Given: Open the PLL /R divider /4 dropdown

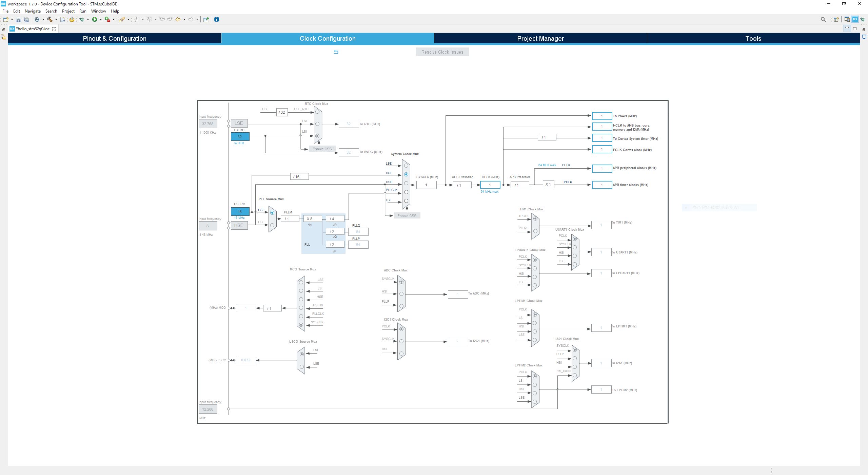Looking at the screenshot, I should [x=335, y=219].
